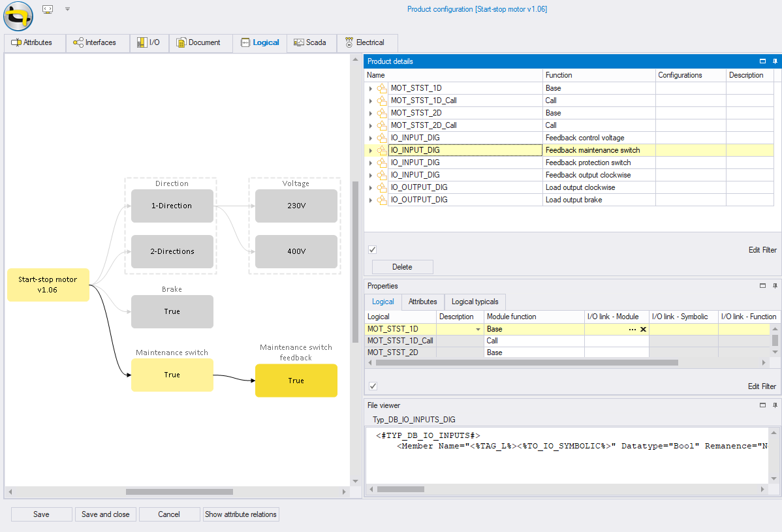This screenshot has width=782, height=532.
Task: Click the typical icon next to MOT_STST_1D
Action: (382, 88)
